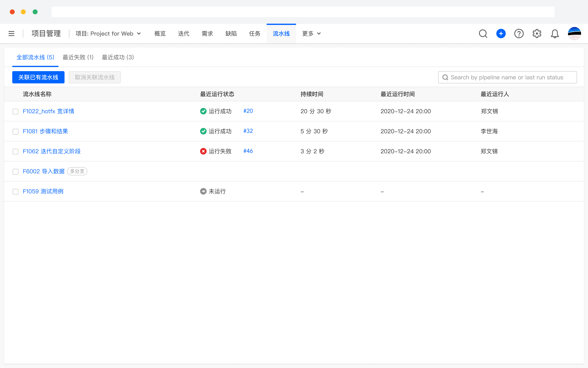The height and width of the screenshot is (368, 588).
Task: Focus the pipeline name search field
Action: [x=507, y=77]
